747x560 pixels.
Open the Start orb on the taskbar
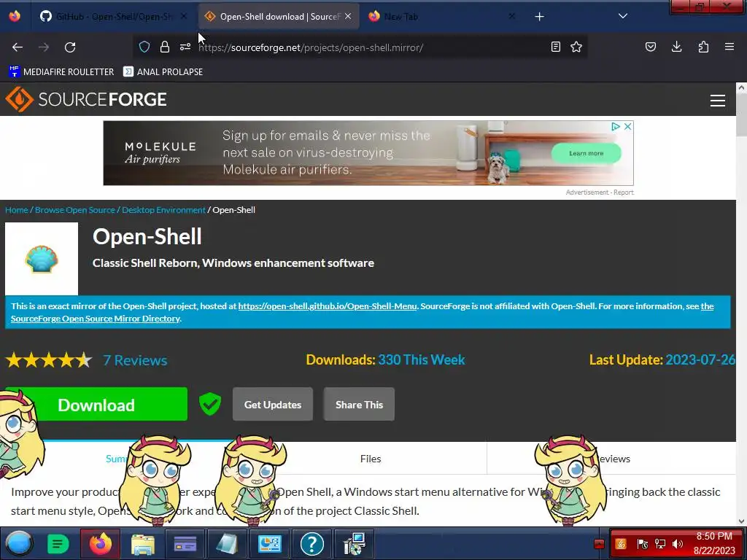pos(18,543)
